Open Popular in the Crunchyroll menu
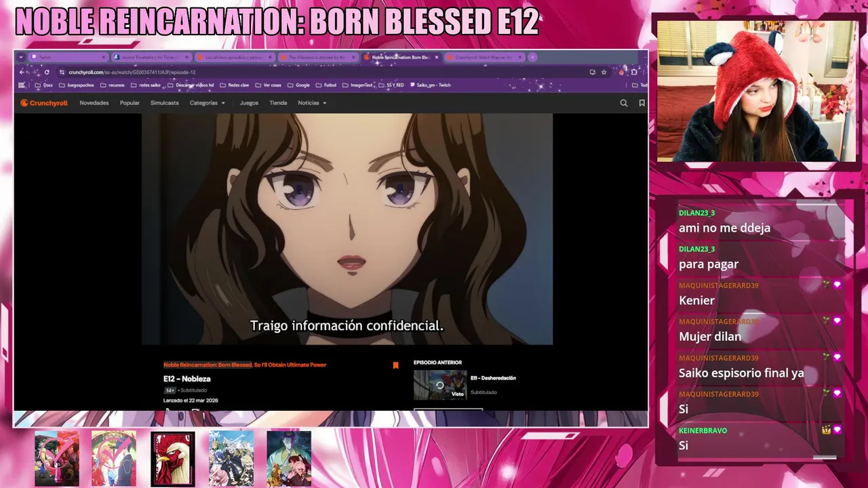 (x=130, y=103)
